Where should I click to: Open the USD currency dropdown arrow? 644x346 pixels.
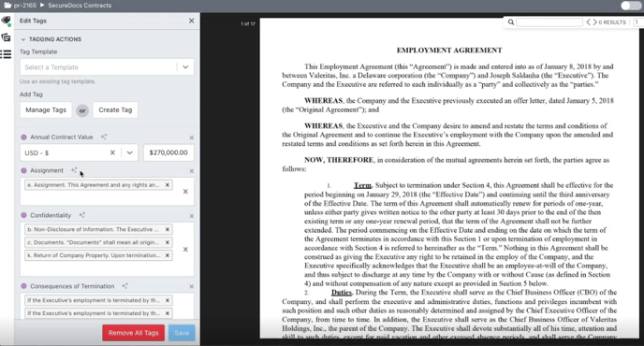130,152
